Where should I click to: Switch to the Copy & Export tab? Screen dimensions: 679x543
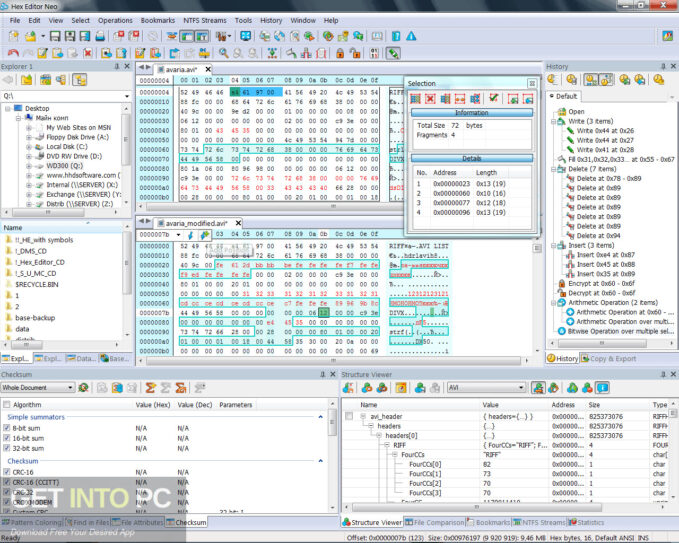pyautogui.click(x=608, y=359)
